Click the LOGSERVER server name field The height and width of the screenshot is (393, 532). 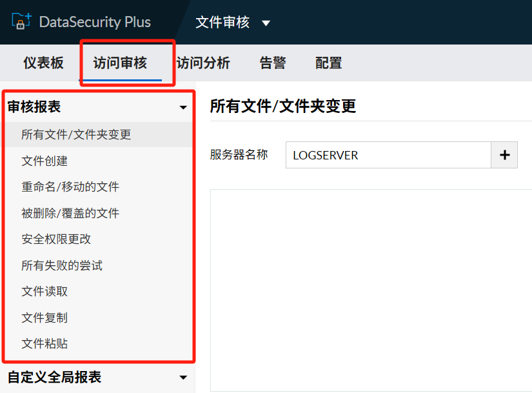click(x=388, y=155)
